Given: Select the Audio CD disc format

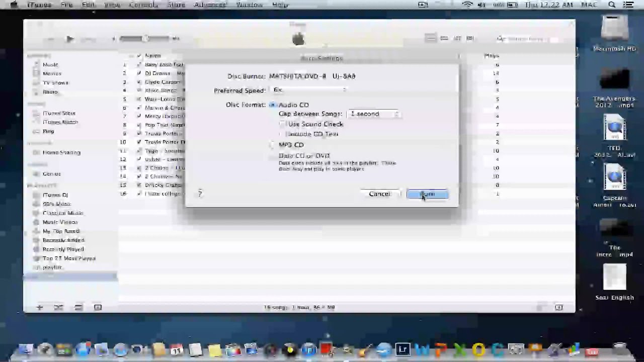Looking at the screenshot, I should click(273, 105).
